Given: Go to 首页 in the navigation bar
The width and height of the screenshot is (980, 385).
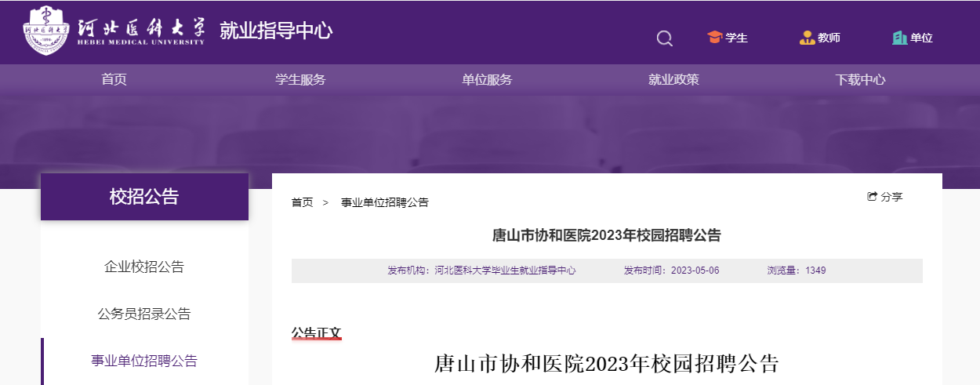Looking at the screenshot, I should coord(114,79).
